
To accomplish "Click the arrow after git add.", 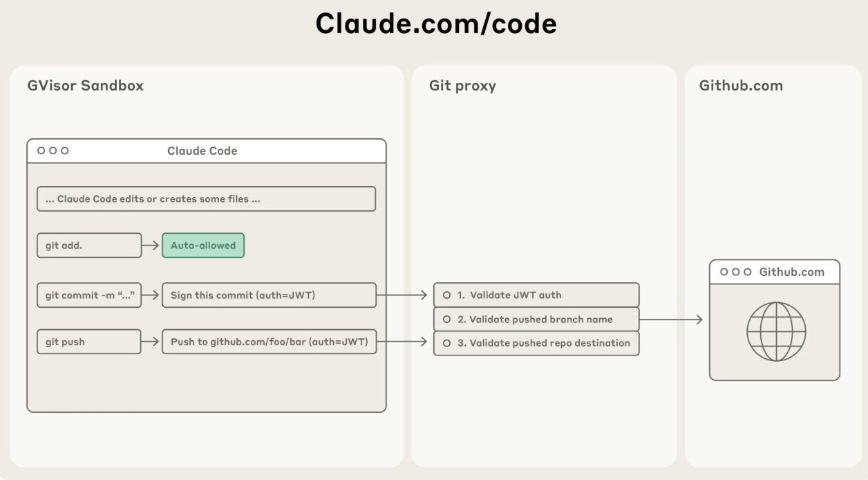I will tap(151, 246).
